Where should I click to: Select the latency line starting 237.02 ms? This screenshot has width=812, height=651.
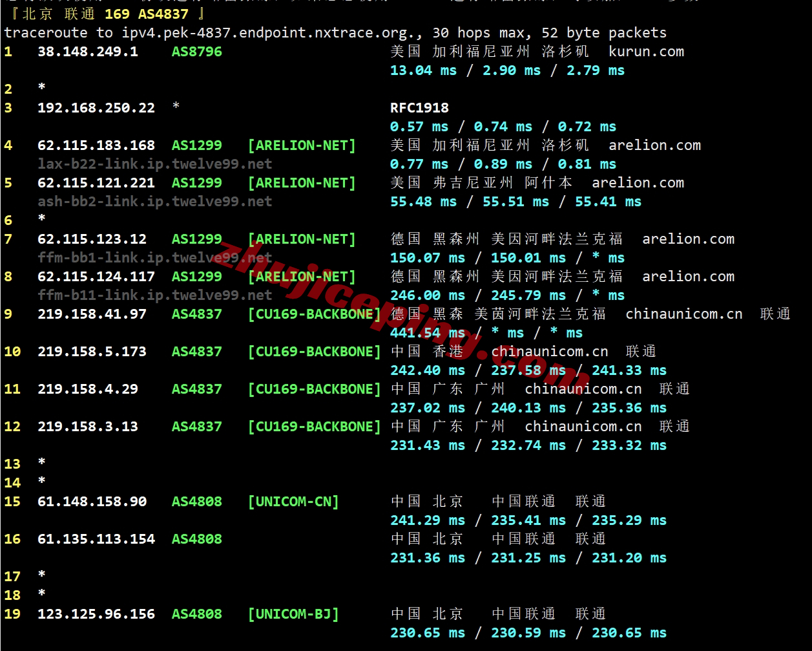(528, 408)
